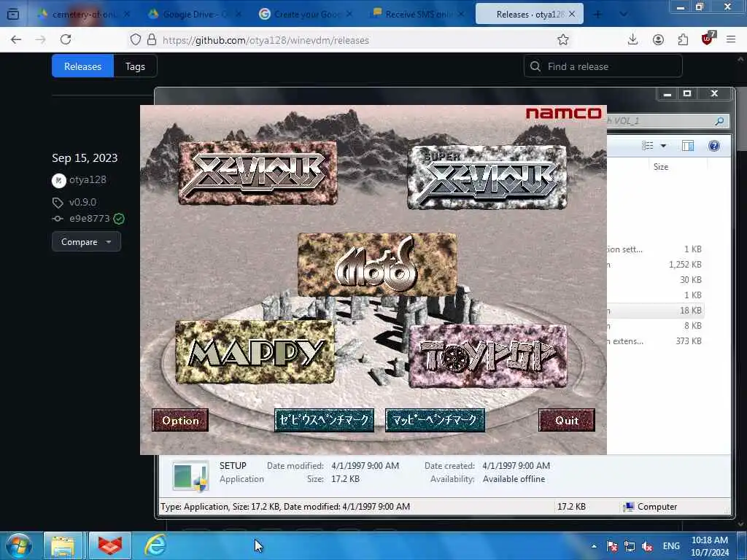Switch to the Tags tab on GitHub
Viewport: 747px width, 560px height.
point(135,66)
